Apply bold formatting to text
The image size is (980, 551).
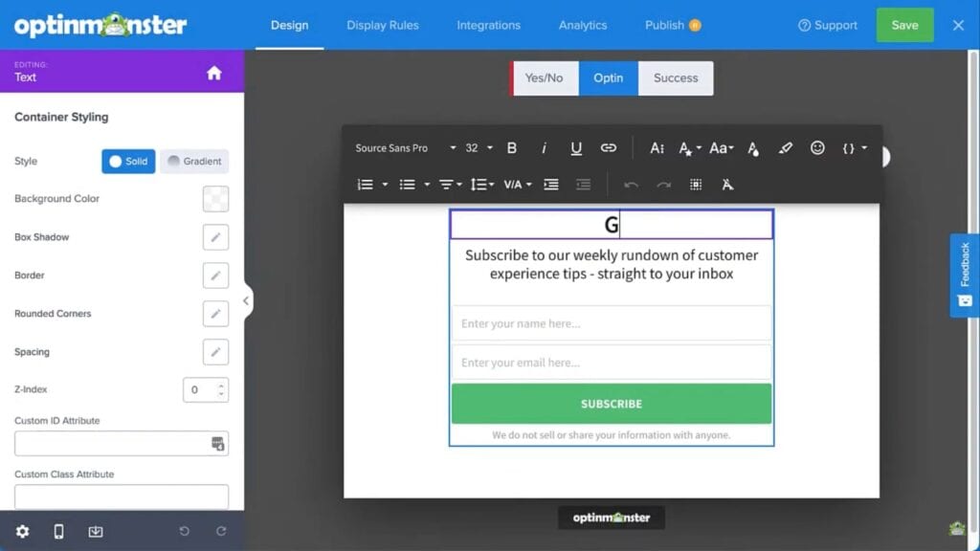click(x=511, y=148)
